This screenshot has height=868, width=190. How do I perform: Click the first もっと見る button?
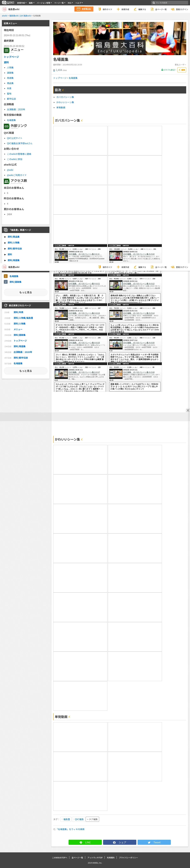(x=26, y=293)
